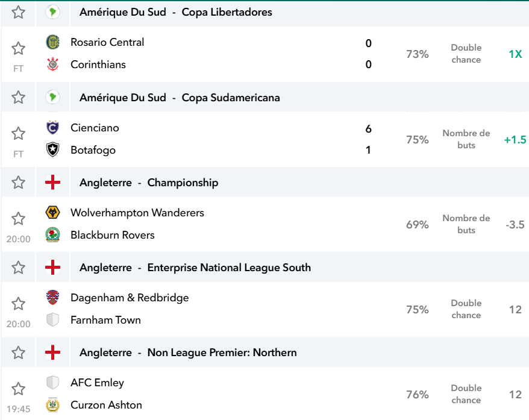Click the Blackburn Rovers crest
529x420 pixels.
point(52,235)
